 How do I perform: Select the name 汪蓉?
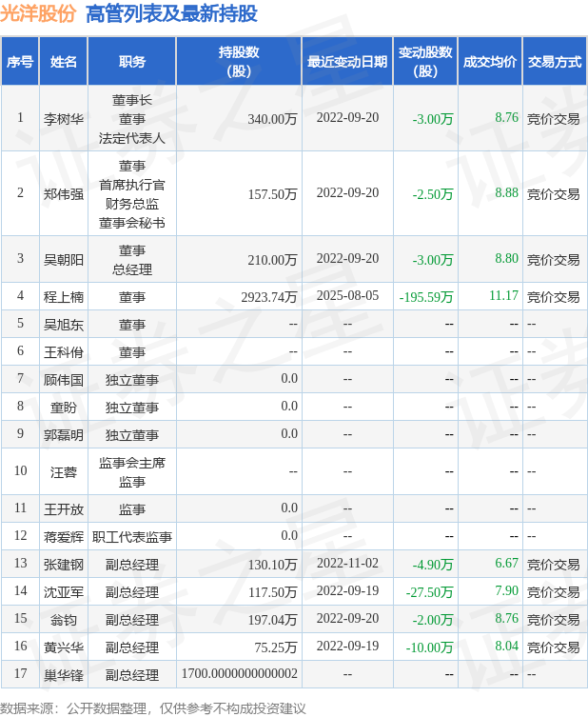click(64, 472)
